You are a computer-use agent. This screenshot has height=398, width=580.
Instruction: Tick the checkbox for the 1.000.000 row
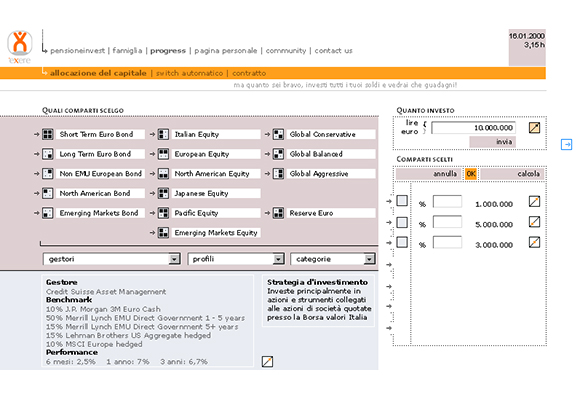[402, 201]
